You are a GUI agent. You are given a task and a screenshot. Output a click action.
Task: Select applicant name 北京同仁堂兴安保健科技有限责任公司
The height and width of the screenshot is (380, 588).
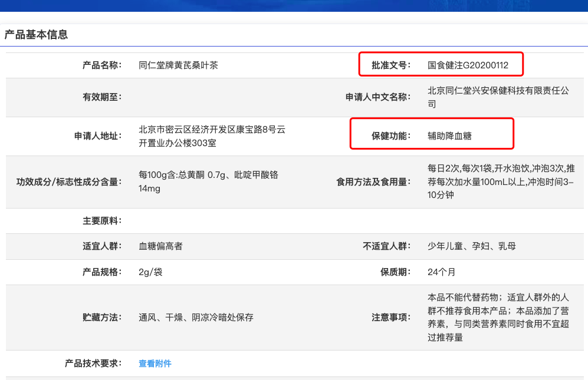[498, 97]
